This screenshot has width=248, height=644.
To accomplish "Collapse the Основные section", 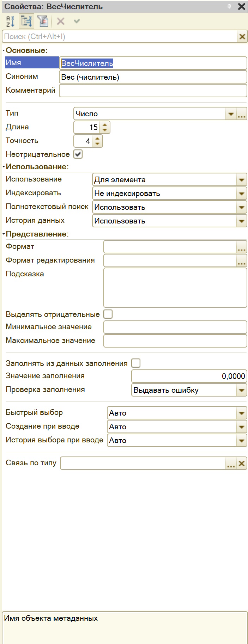I will [x=4, y=50].
